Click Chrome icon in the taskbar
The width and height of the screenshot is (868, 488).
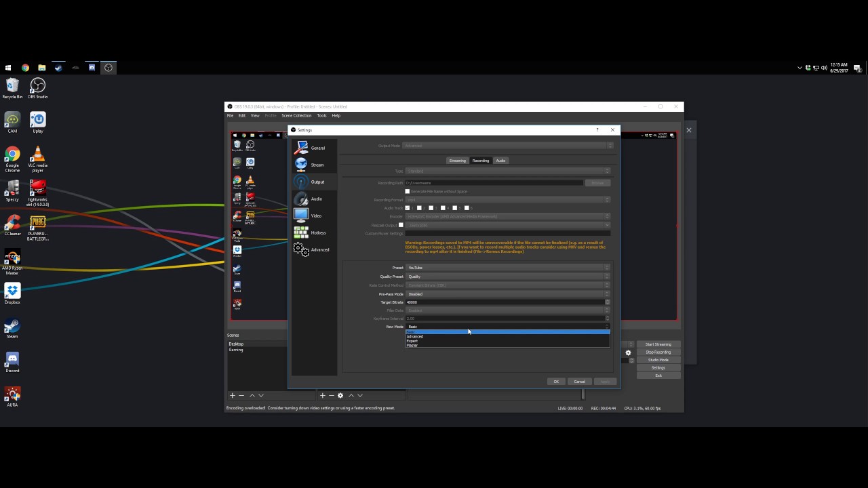25,68
